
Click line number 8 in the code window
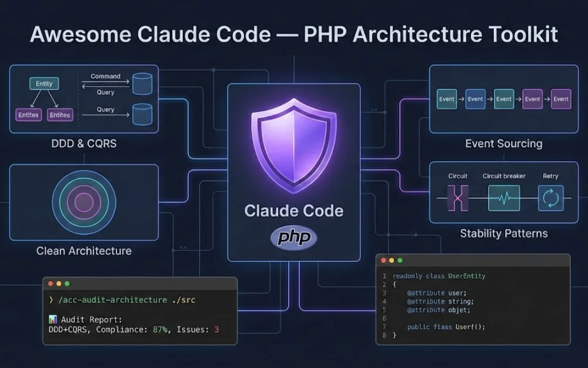(385, 335)
